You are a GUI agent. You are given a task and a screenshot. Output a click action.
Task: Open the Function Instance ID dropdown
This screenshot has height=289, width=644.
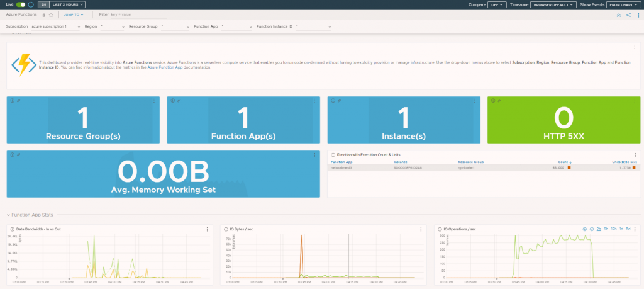313,26
